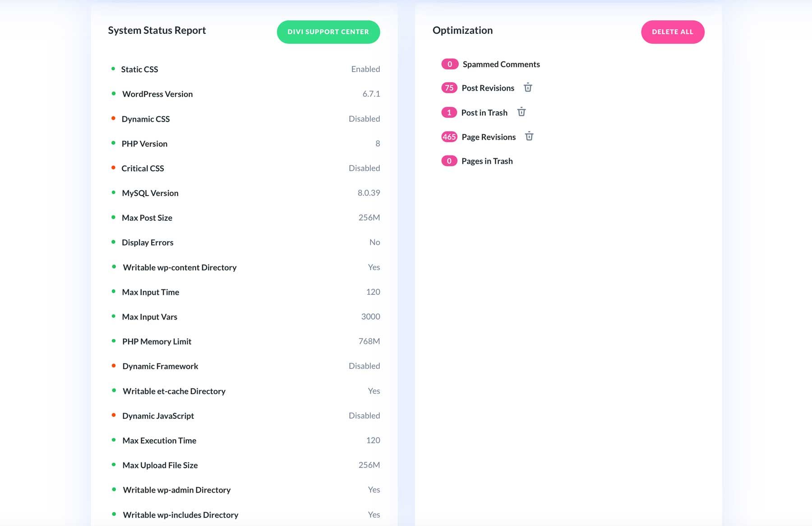Toggle the orange indicator beside Dynamic CSS
The width and height of the screenshot is (812, 526).
click(x=114, y=118)
